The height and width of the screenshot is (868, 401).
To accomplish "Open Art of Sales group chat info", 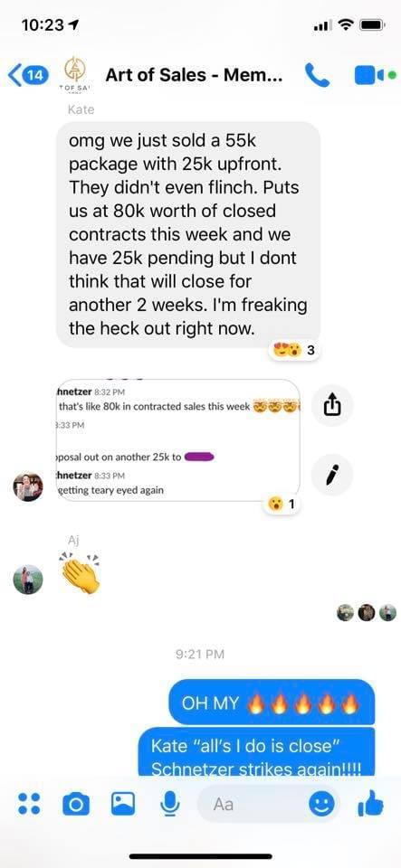I will [x=194, y=75].
